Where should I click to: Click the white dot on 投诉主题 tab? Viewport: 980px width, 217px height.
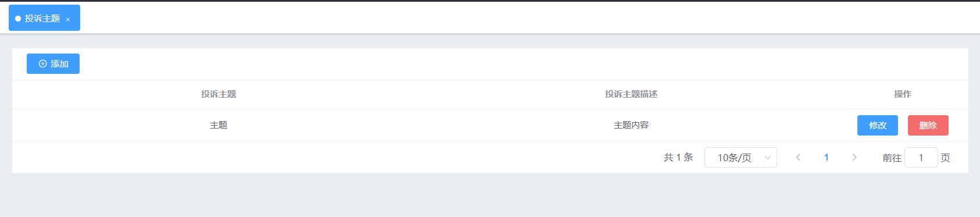point(18,19)
